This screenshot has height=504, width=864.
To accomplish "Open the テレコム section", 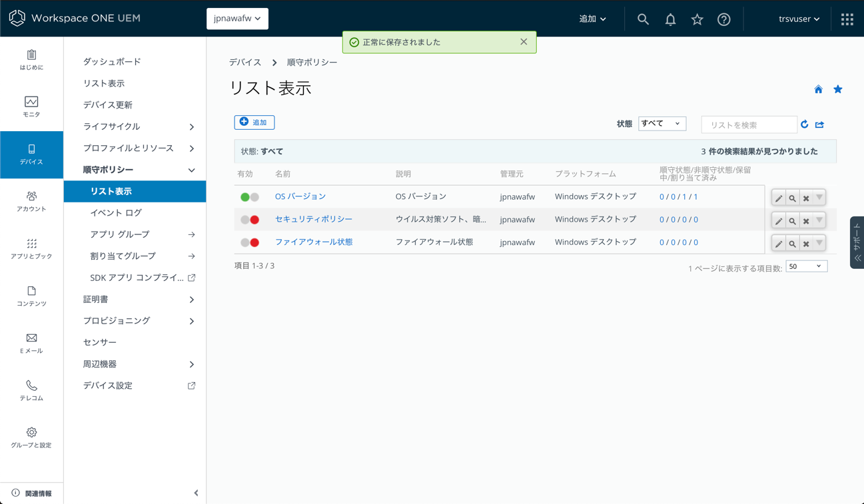I will click(31, 391).
